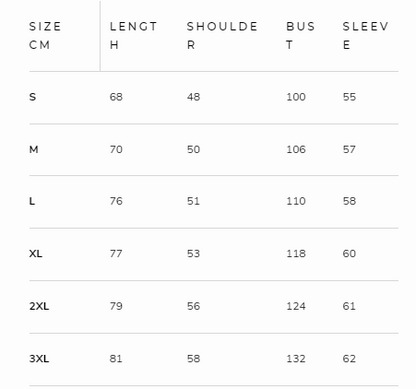Select bust value 132 in 3XL row

click(296, 359)
